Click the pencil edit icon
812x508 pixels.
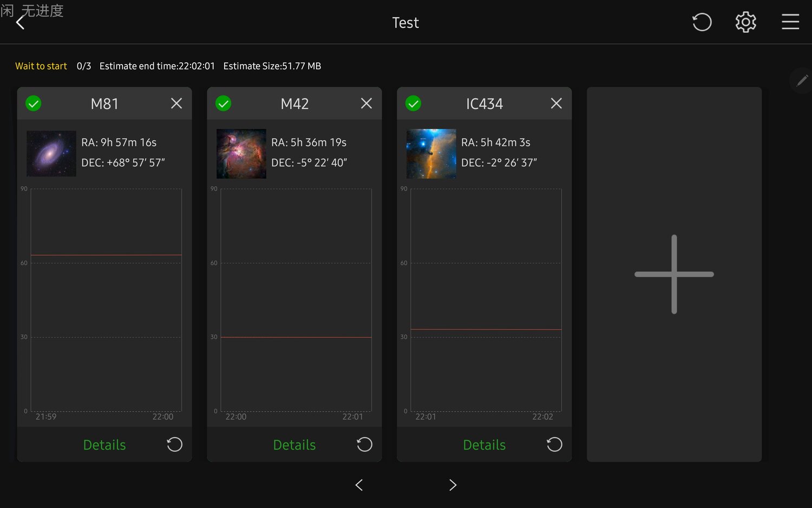pos(802,81)
